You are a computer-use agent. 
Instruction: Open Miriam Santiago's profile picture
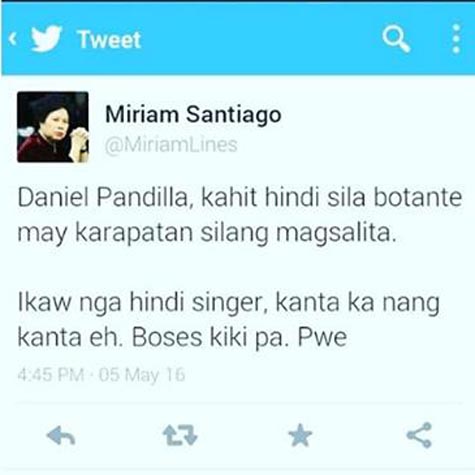tap(53, 127)
